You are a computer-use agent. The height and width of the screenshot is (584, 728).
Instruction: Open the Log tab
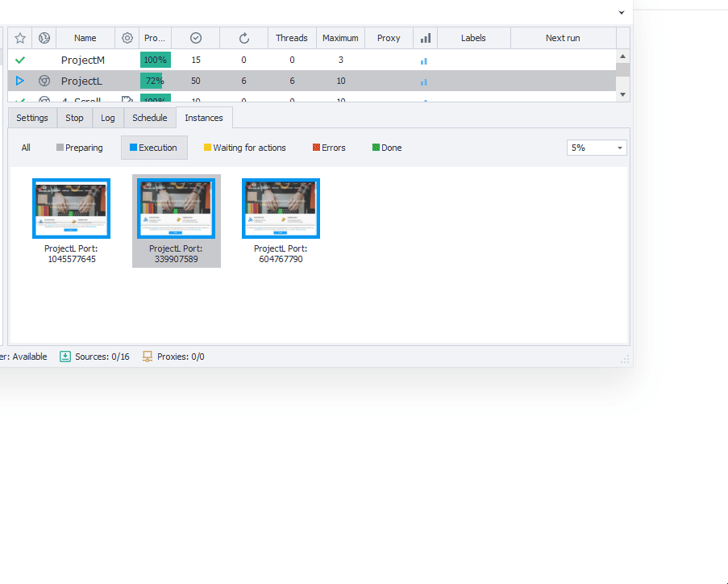click(x=107, y=117)
